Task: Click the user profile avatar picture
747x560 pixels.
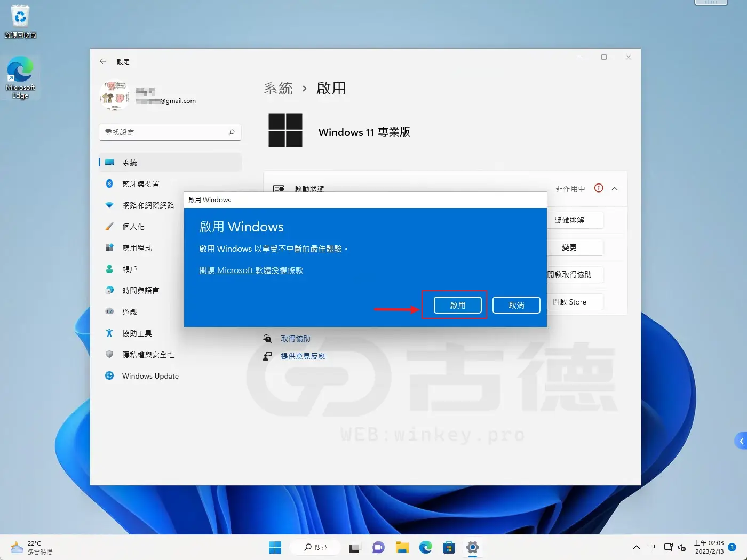Action: click(x=114, y=95)
